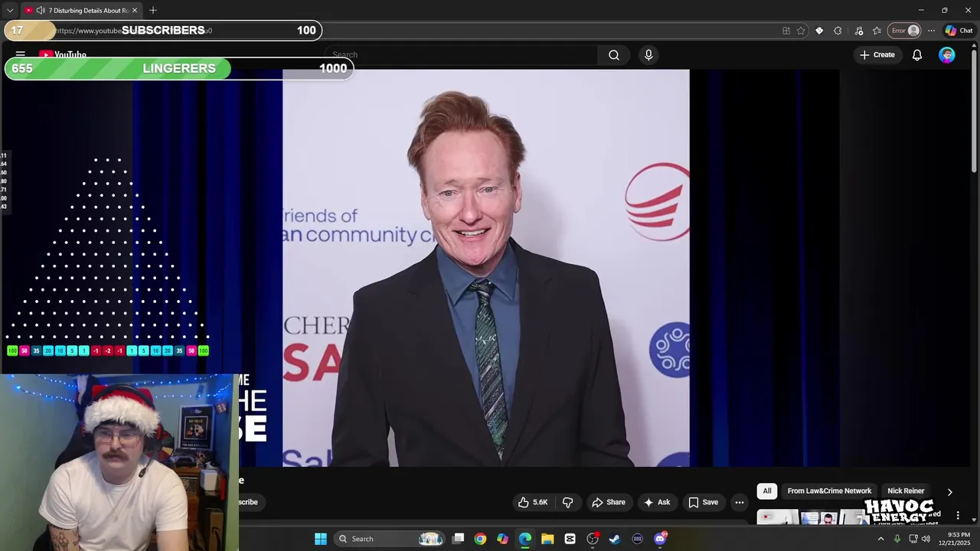Focus the YouTube search field
The height and width of the screenshot is (551, 980).
(462, 55)
